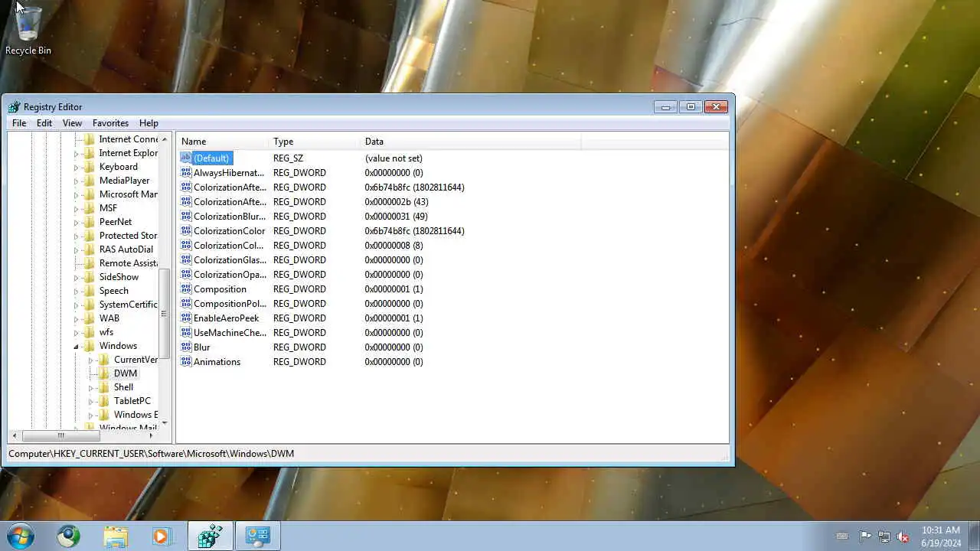Click the CompositionPol... DWORD icon

186,304
